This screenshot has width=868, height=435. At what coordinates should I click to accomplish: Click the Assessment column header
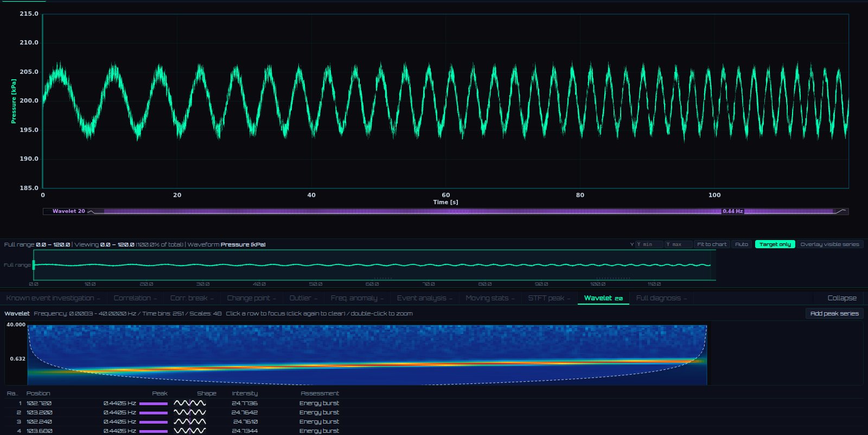point(320,393)
